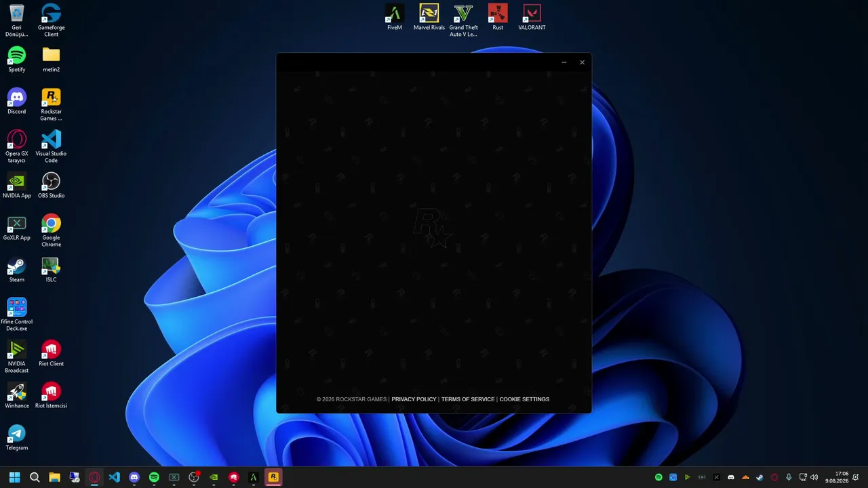Open File Explorer from the taskbar
This screenshot has width=868, height=488.
click(54, 477)
